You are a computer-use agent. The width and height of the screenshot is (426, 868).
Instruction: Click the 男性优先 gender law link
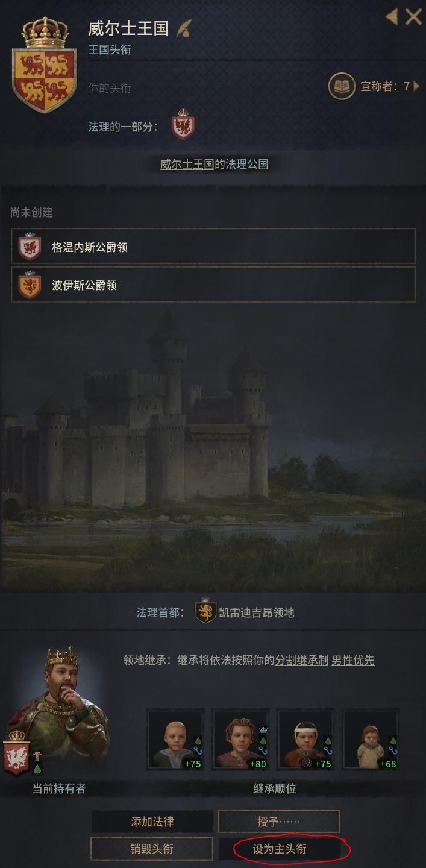pos(353,660)
